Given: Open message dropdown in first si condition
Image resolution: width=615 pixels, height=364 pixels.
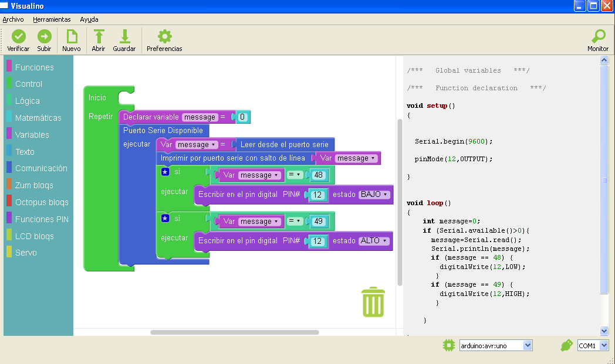Looking at the screenshot, I should coord(259,175).
